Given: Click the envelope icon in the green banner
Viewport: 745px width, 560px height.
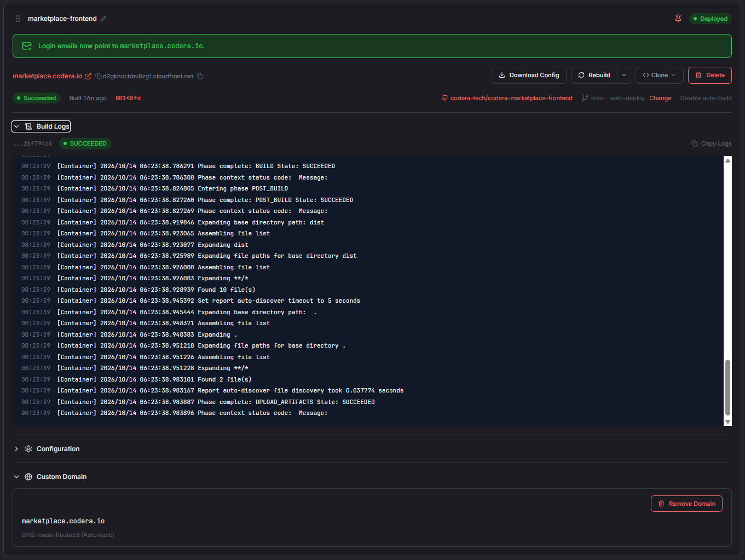Looking at the screenshot, I should pyautogui.click(x=27, y=46).
